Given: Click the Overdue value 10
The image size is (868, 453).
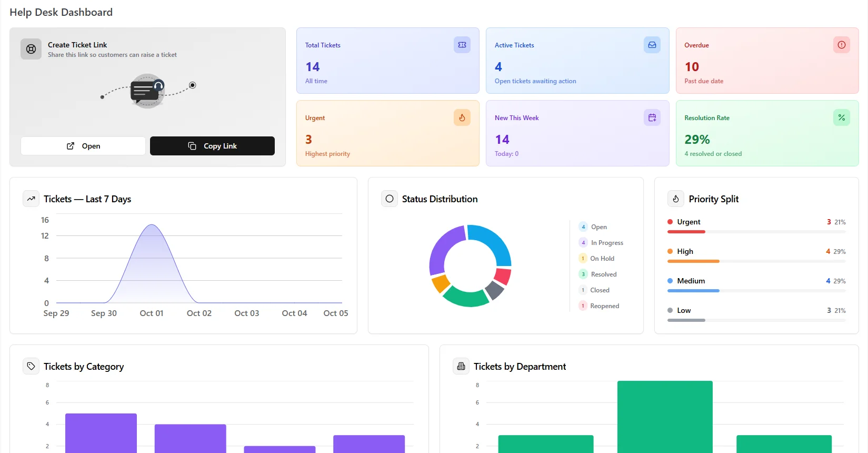Looking at the screenshot, I should [x=692, y=67].
